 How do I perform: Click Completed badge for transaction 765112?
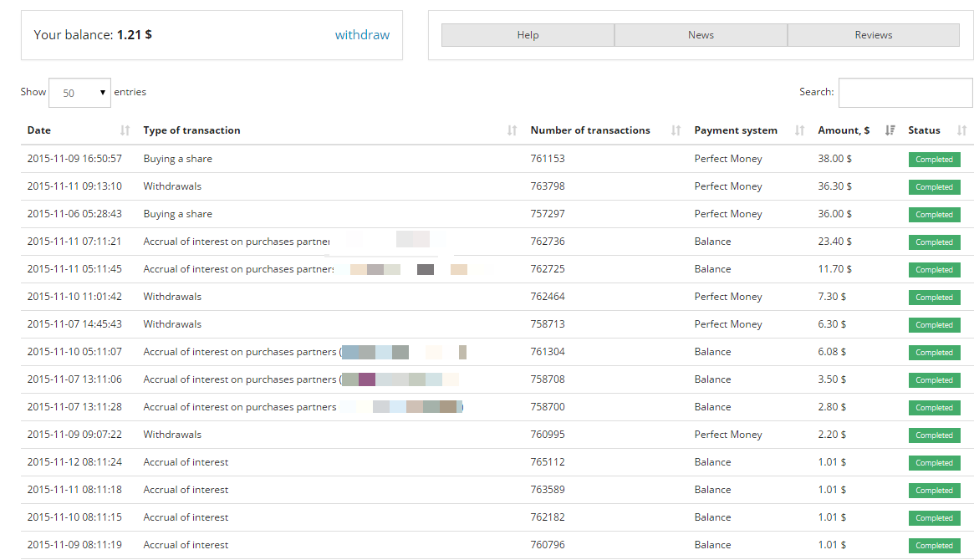pyautogui.click(x=934, y=463)
